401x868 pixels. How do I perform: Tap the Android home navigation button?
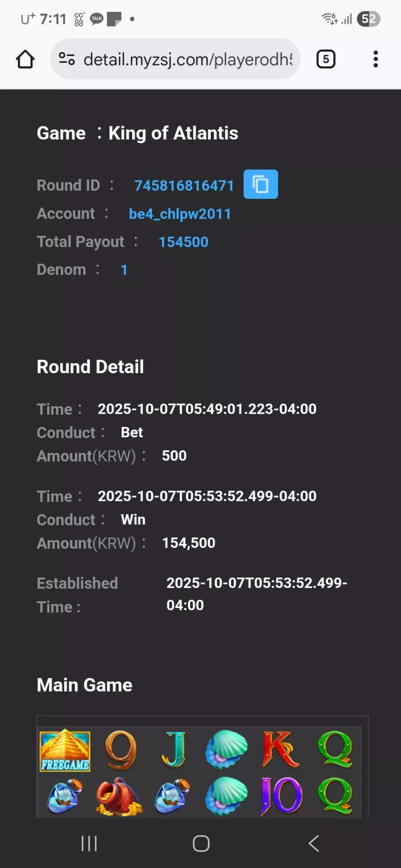point(201,843)
